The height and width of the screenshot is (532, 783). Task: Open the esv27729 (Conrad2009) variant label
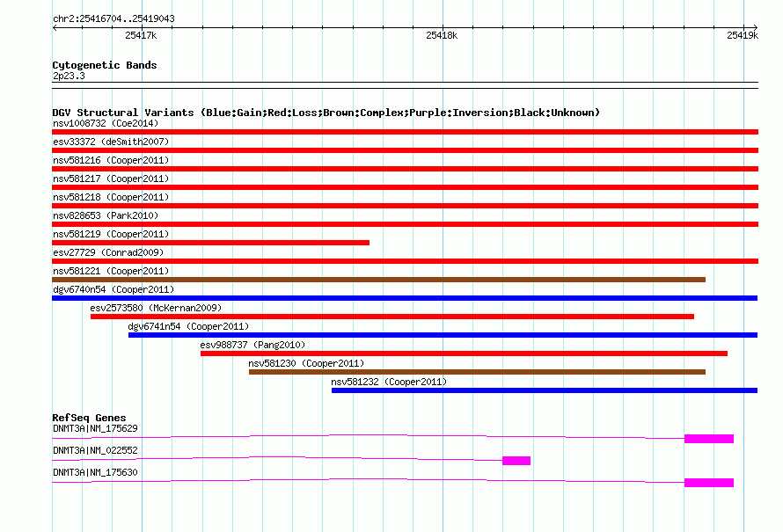pyautogui.click(x=108, y=252)
